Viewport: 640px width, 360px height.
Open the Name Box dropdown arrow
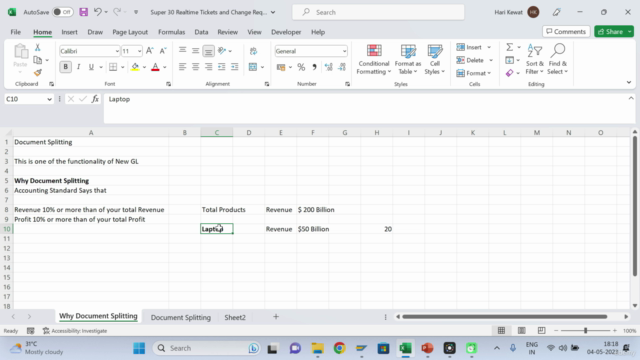coord(49,99)
